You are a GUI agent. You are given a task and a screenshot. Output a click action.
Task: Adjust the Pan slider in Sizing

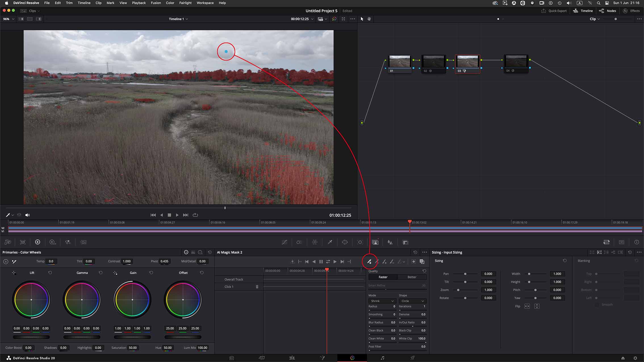[x=465, y=274]
